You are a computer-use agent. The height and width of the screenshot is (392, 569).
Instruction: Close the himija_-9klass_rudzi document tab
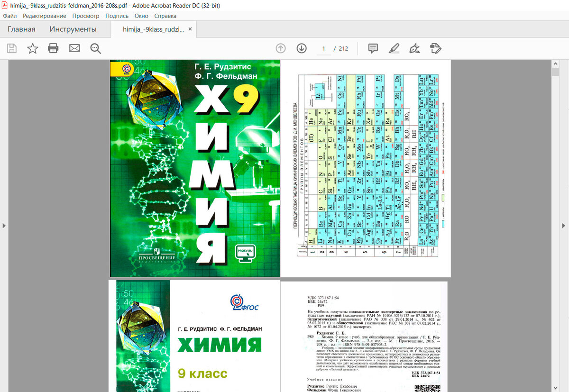190,29
